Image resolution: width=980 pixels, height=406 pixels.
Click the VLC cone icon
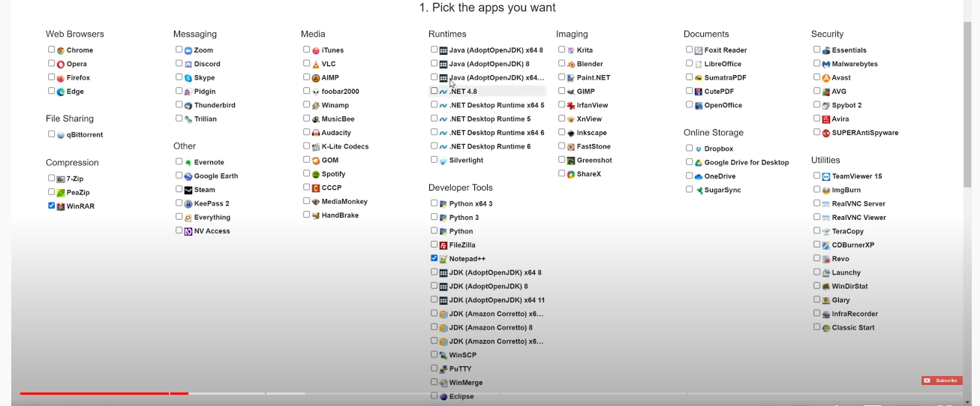(316, 65)
